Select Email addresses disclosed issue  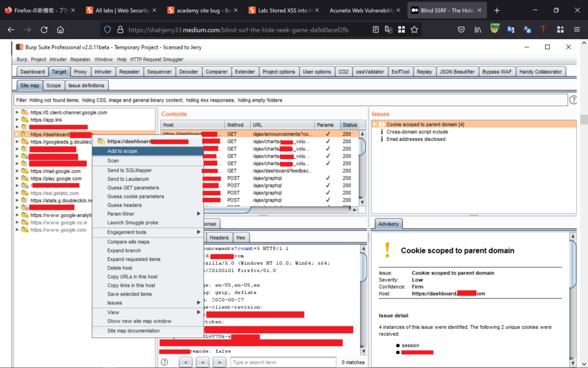(x=416, y=139)
